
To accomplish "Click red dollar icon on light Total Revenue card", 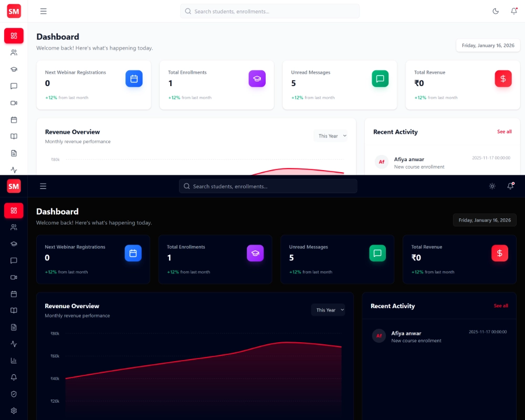I will click(503, 79).
